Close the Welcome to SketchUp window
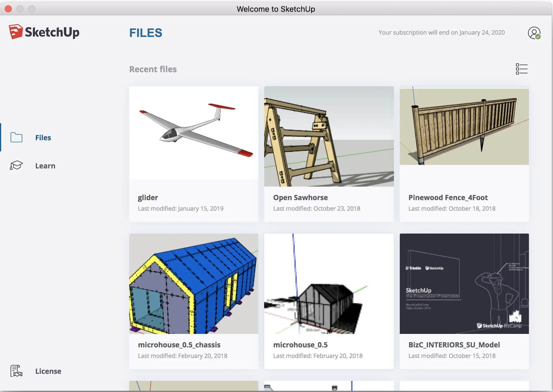The image size is (553, 392). tap(8, 9)
